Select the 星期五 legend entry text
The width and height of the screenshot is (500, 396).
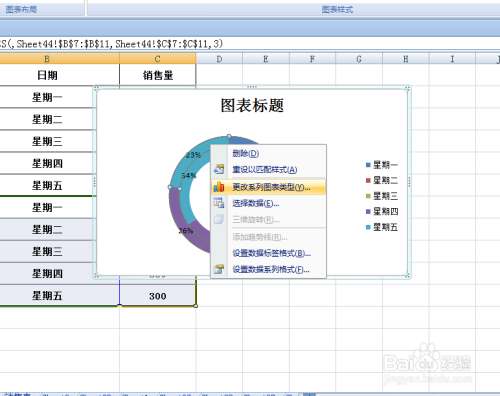pos(385,227)
